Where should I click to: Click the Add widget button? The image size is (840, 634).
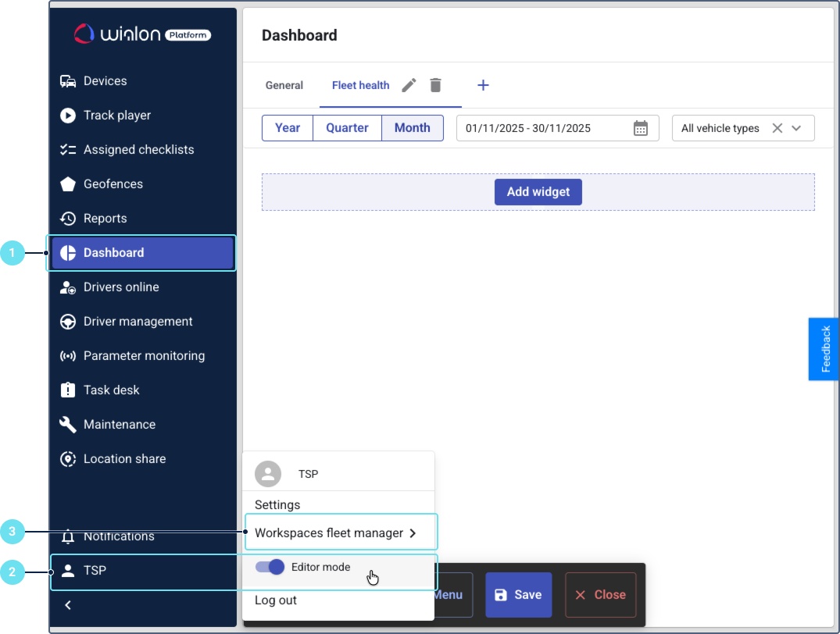point(538,191)
